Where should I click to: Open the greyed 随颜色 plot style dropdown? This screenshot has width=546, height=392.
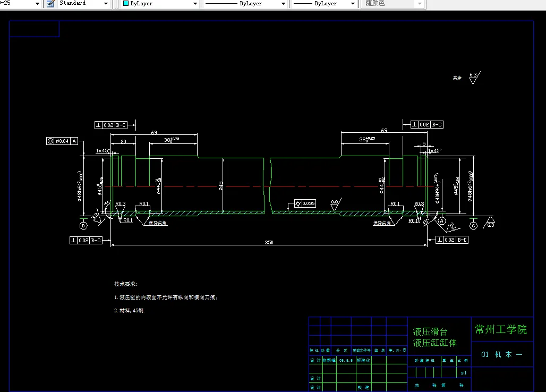click(420, 4)
